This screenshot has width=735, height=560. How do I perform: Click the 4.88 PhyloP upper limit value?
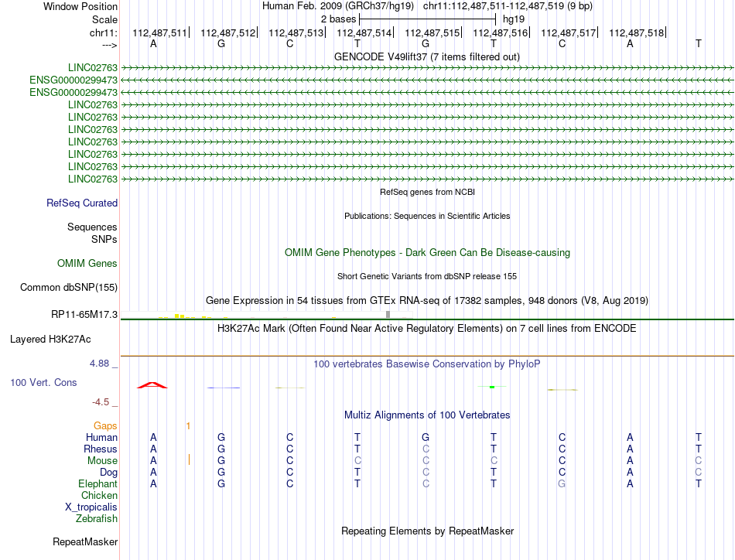[99, 364]
